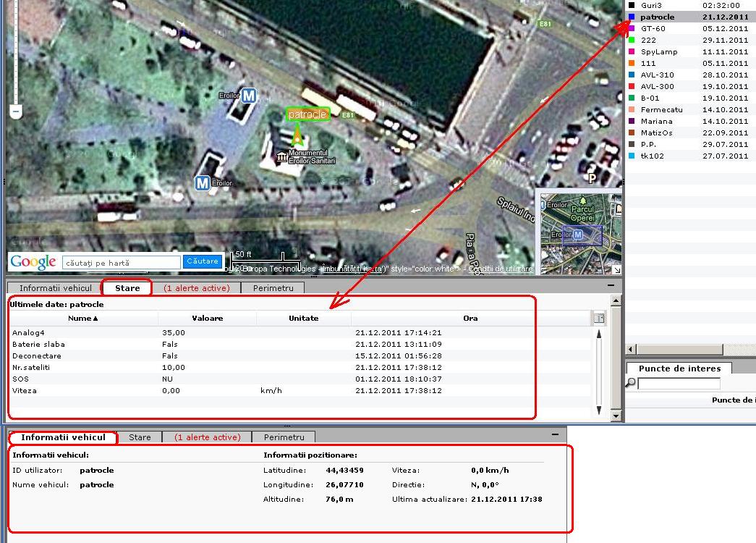Screen dimensions: 756x543
Task: Open the upper (1 alerte active) tab
Action: 196,288
